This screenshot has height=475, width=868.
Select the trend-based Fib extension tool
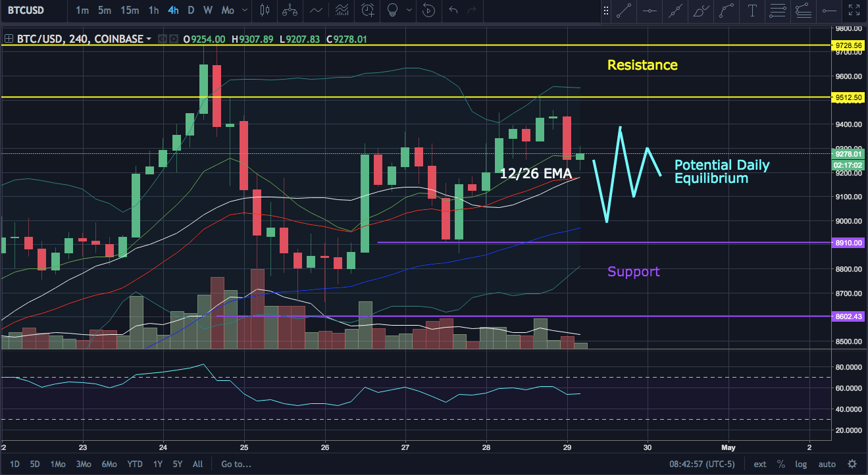point(802,10)
